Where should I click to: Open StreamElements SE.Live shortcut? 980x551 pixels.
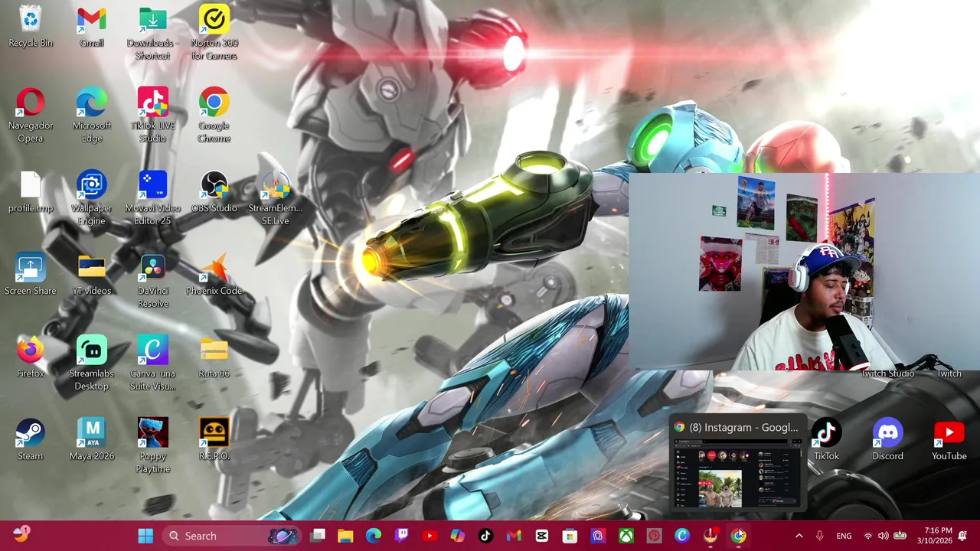click(276, 198)
